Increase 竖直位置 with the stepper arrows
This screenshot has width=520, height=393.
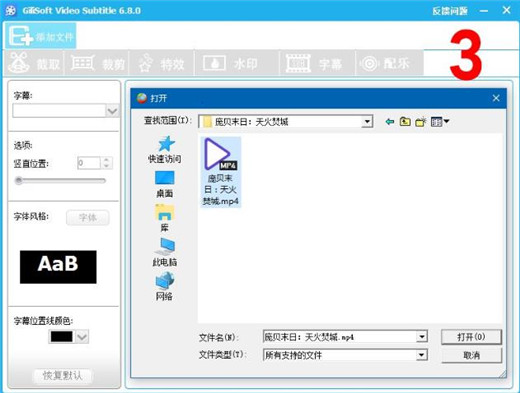(107, 160)
